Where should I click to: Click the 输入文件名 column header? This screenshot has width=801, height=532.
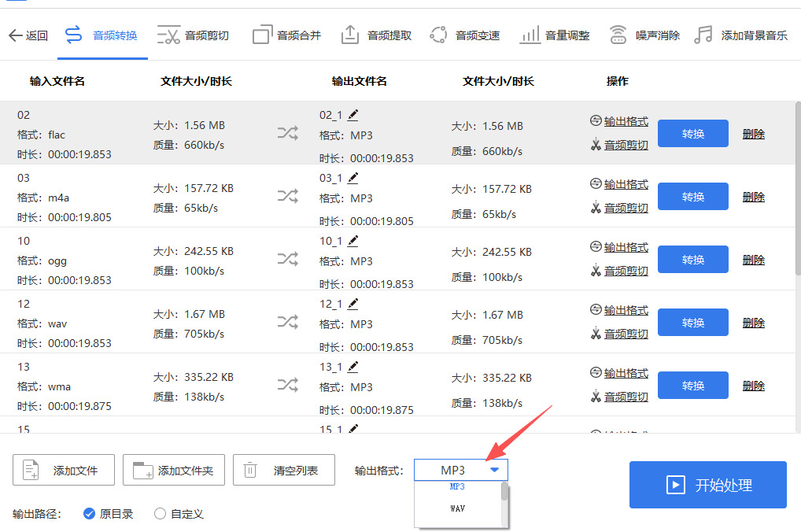click(57, 81)
